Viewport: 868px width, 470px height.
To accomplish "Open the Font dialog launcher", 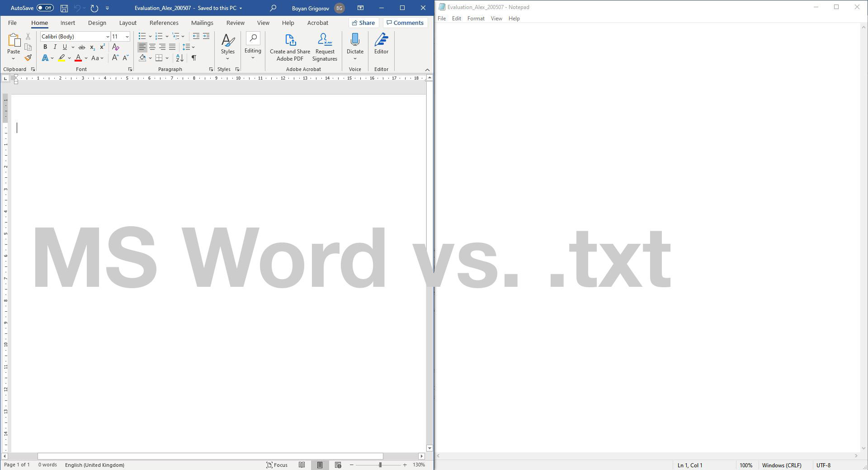I will [130, 69].
